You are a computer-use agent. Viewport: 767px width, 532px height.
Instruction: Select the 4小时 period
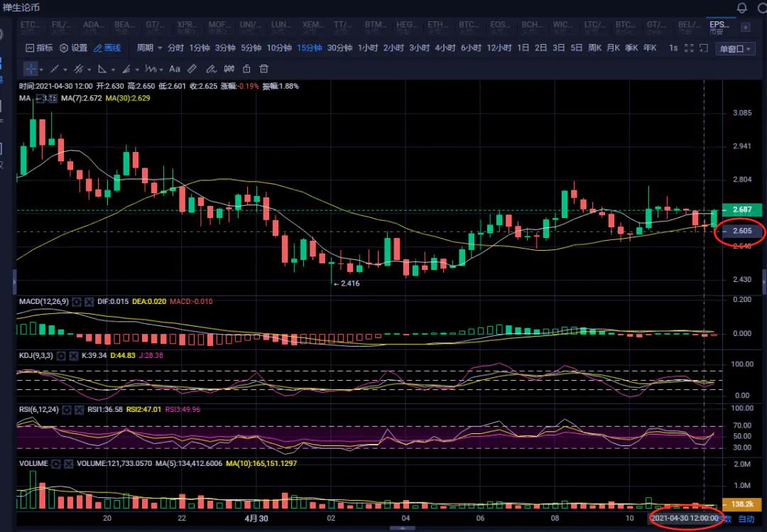click(x=445, y=48)
